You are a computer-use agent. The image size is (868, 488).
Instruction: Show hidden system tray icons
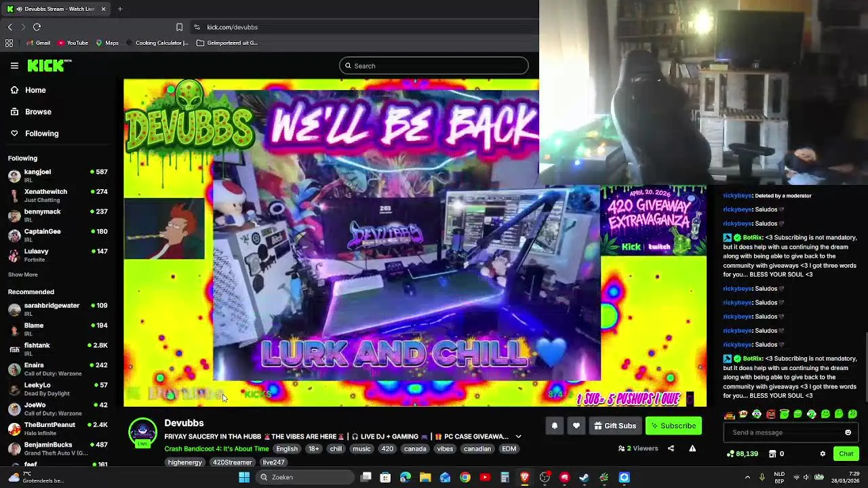pos(747,477)
